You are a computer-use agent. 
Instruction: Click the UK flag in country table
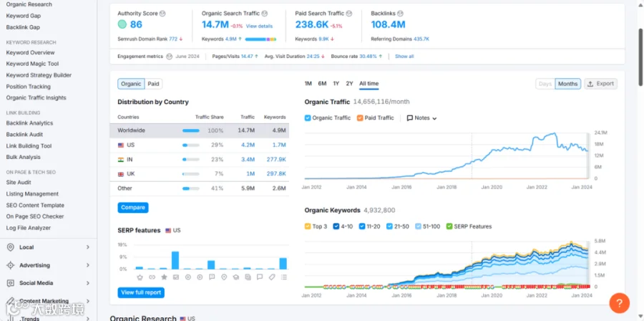point(121,174)
